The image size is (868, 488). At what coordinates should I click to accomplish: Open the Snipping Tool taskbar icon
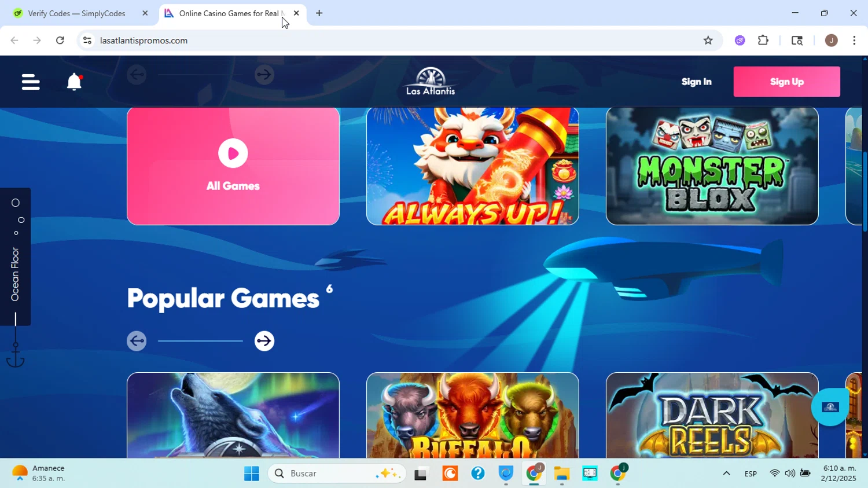[x=590, y=474]
